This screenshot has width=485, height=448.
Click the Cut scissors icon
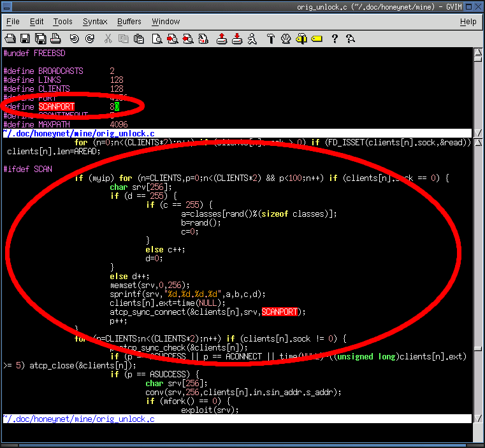point(108,39)
